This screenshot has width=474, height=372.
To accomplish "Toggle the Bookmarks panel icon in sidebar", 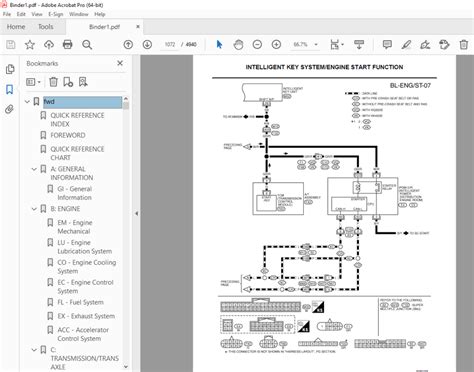I will [9, 89].
